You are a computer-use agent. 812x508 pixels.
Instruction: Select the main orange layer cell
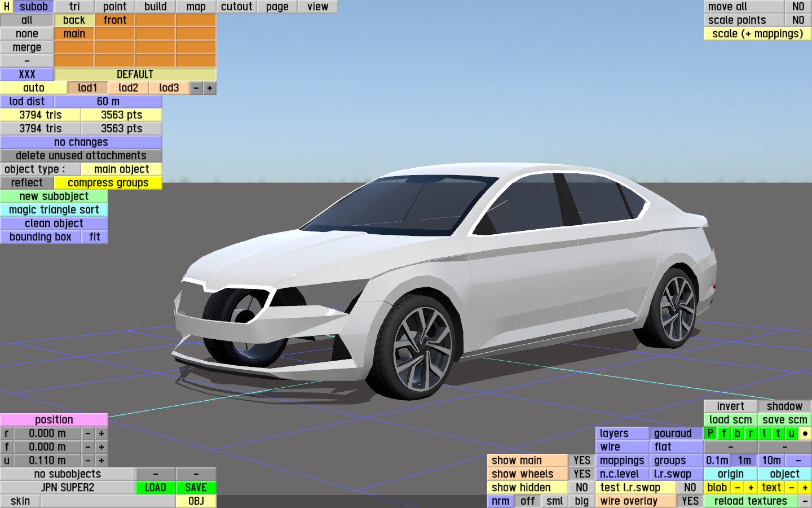[74, 34]
